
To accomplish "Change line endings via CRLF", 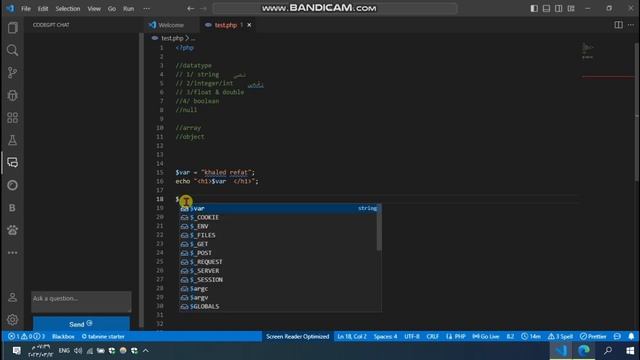I will click(x=433, y=336).
